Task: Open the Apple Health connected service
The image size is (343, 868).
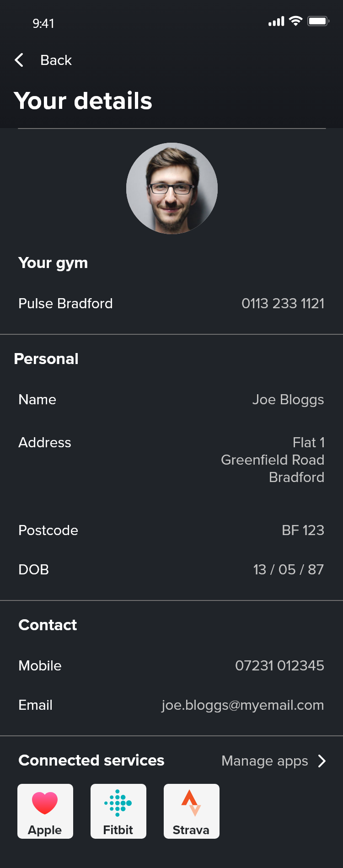Action: click(45, 811)
